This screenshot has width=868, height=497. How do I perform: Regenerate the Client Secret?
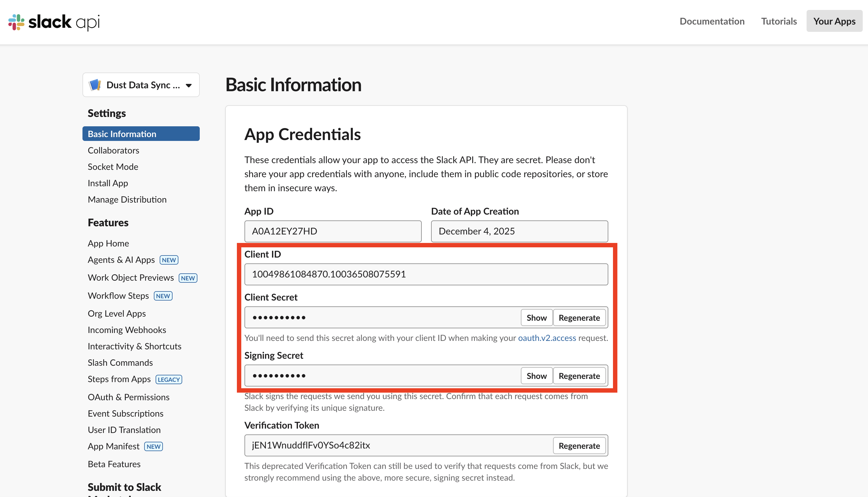coord(579,317)
